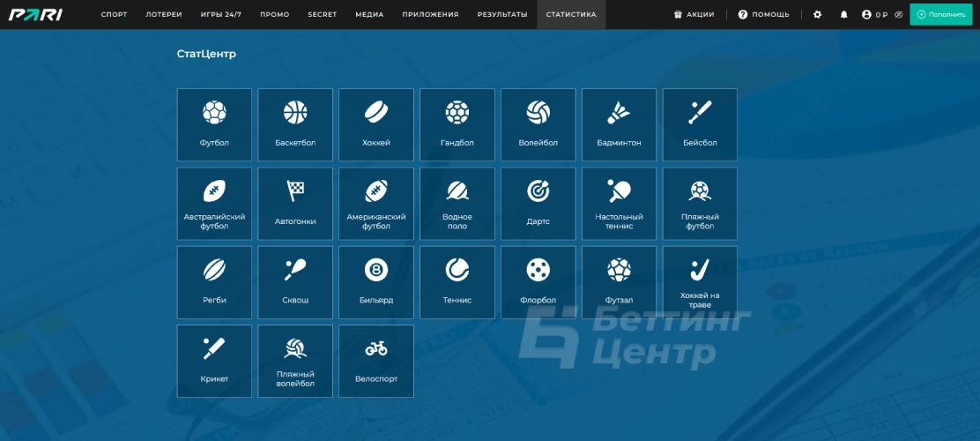Go to the Промо section
Screen dimensions: 980x441
[x=274, y=14]
